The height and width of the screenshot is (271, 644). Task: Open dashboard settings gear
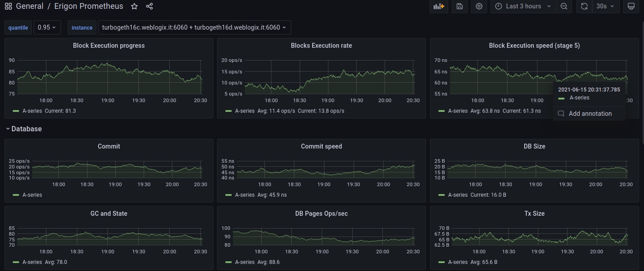point(479,6)
